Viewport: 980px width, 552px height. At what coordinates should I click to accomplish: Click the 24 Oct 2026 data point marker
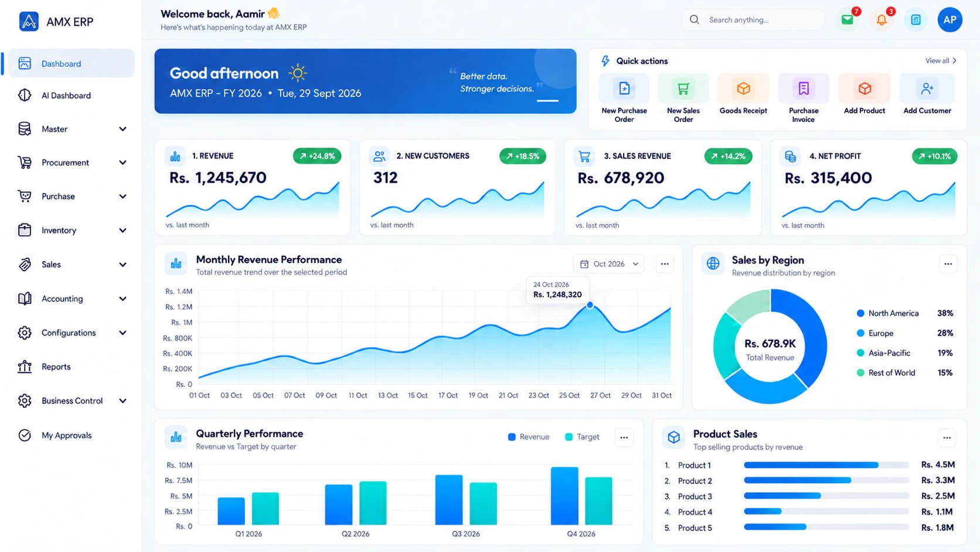point(590,305)
